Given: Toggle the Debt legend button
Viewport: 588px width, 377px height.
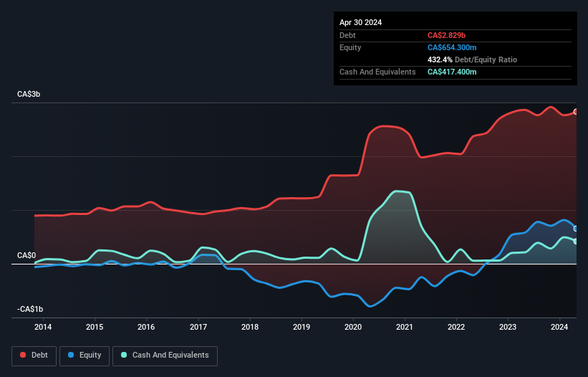Looking at the screenshot, I should [34, 355].
